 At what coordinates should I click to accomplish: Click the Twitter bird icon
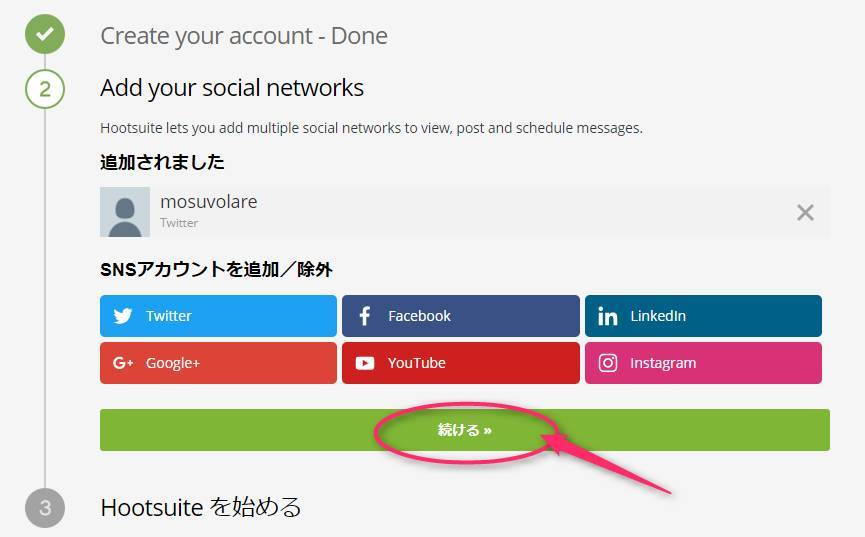(122, 316)
